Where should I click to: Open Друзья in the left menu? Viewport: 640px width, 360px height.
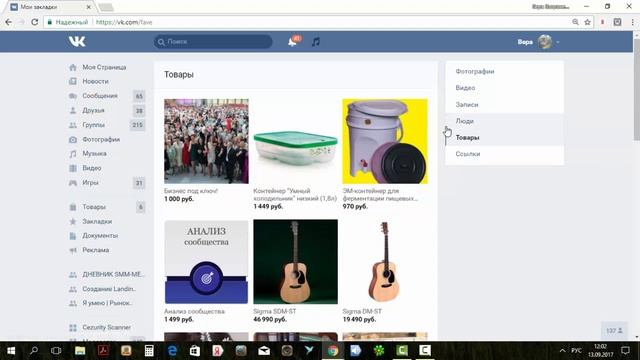93,110
